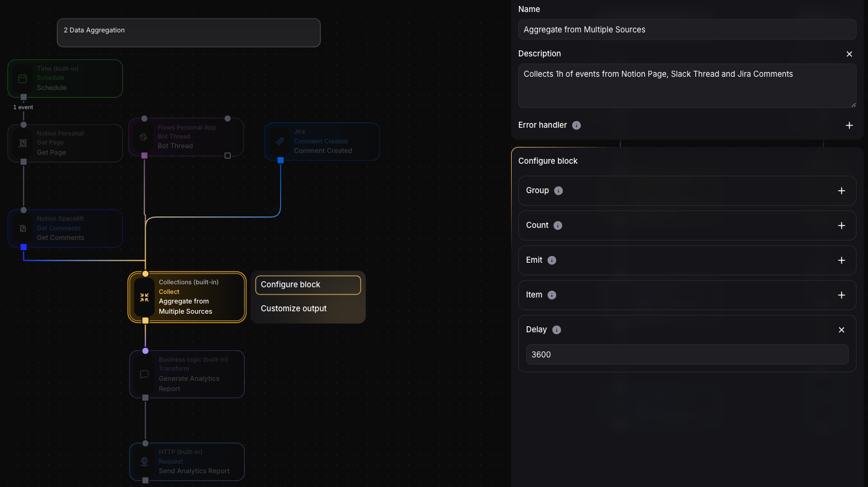Click the Slack Bot Thread node icon
Screen dimensions: 868x487
pyautogui.click(x=144, y=137)
